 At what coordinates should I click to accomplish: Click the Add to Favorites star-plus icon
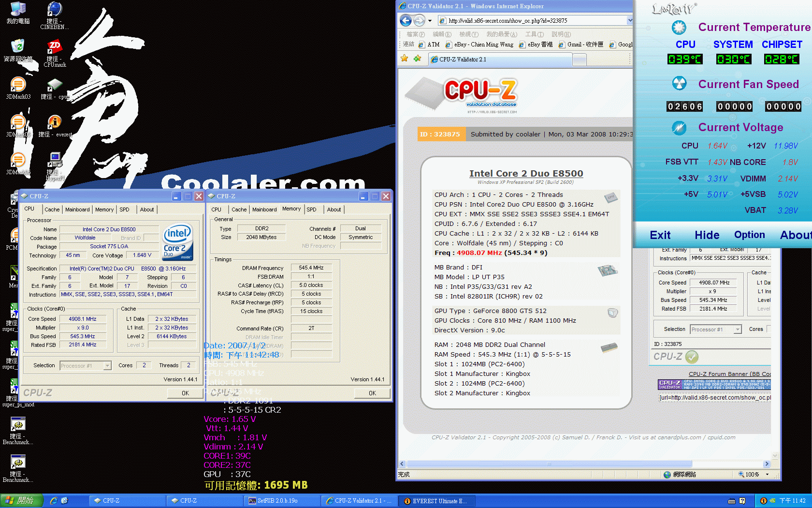(x=417, y=59)
